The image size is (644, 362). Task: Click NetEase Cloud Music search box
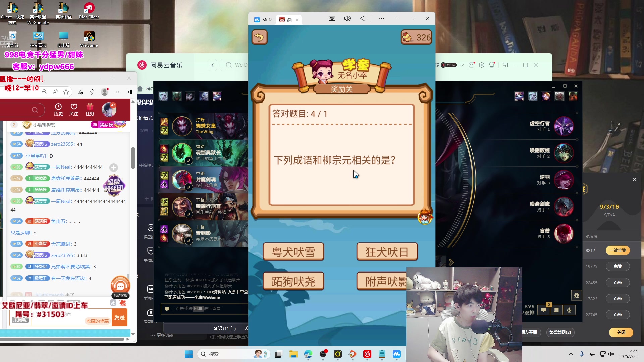tap(235, 65)
